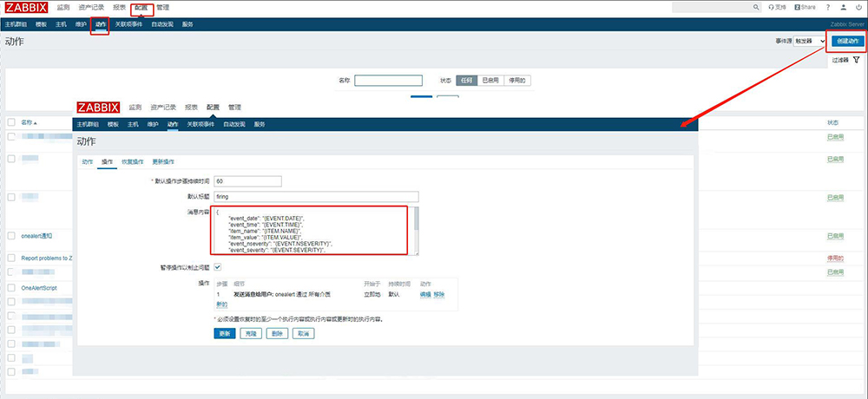Click the 状态 column header in list

[x=832, y=122]
